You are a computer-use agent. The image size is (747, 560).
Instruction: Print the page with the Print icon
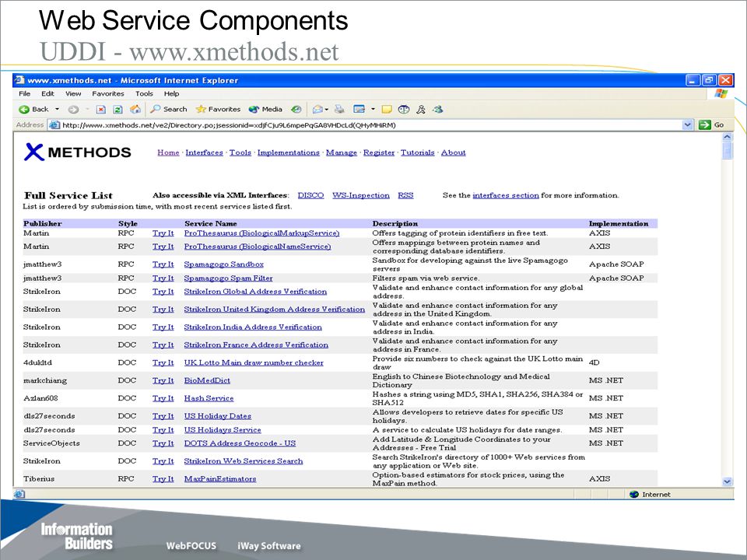[339, 110]
